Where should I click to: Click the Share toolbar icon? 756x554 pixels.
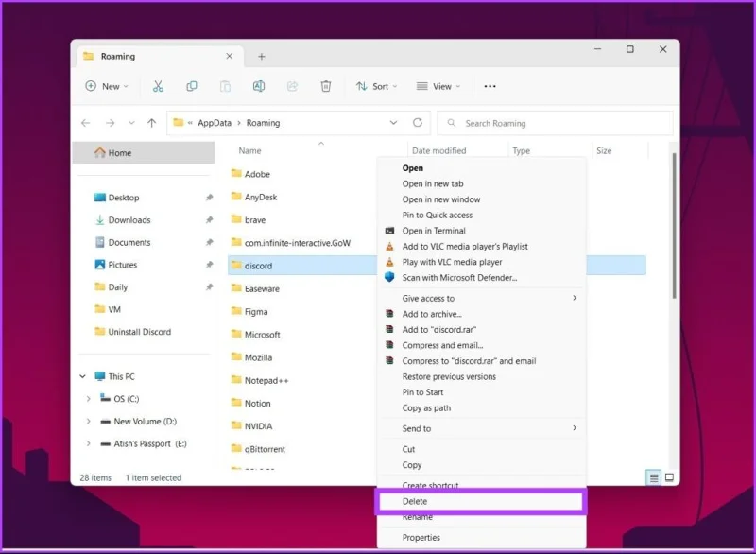[292, 86]
